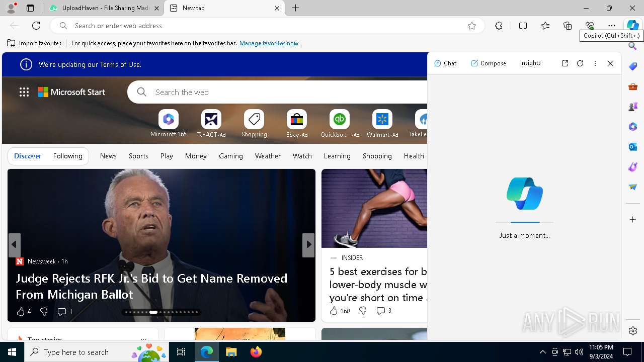The width and height of the screenshot is (644, 362).
Task: Open the Copilot sidebar button
Action: [632, 26]
